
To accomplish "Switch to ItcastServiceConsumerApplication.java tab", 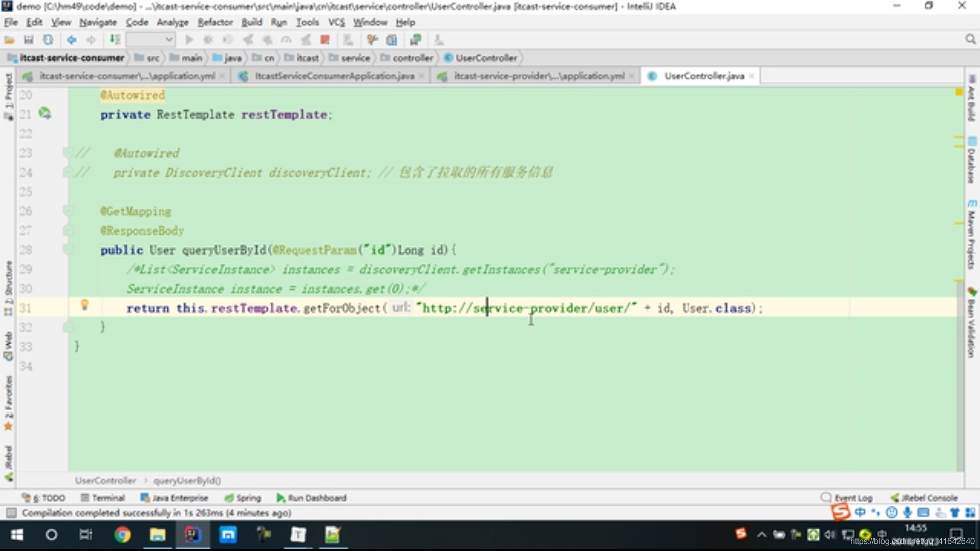I will (x=330, y=76).
